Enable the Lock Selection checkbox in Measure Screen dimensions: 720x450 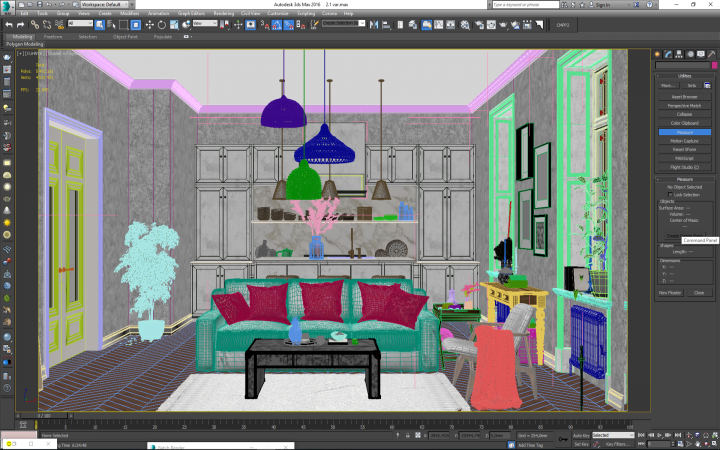(671, 195)
